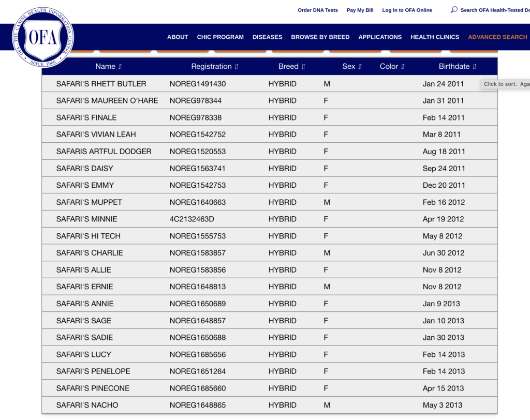Sort by Breed column arrows
Screen dimensions: 530x420
303,67
